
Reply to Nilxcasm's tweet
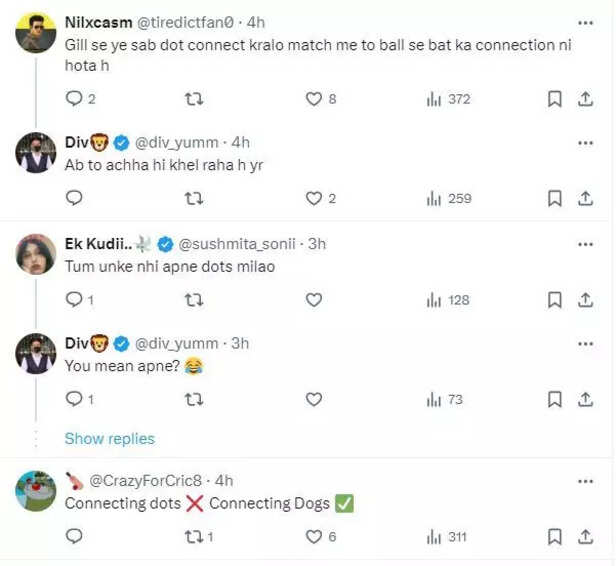(x=73, y=99)
